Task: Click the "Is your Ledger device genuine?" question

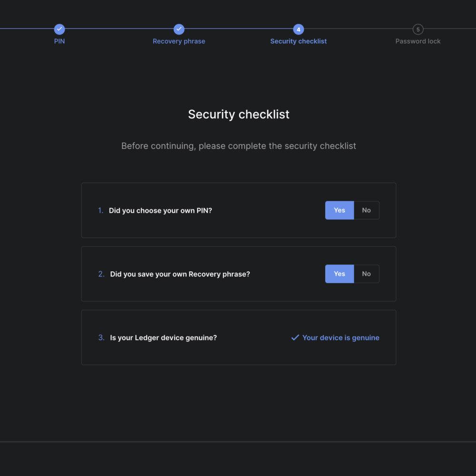Action: coord(163,337)
